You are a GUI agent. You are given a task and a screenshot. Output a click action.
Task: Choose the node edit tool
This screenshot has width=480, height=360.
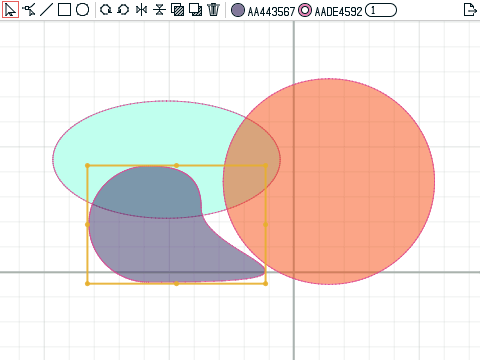pos(29,10)
